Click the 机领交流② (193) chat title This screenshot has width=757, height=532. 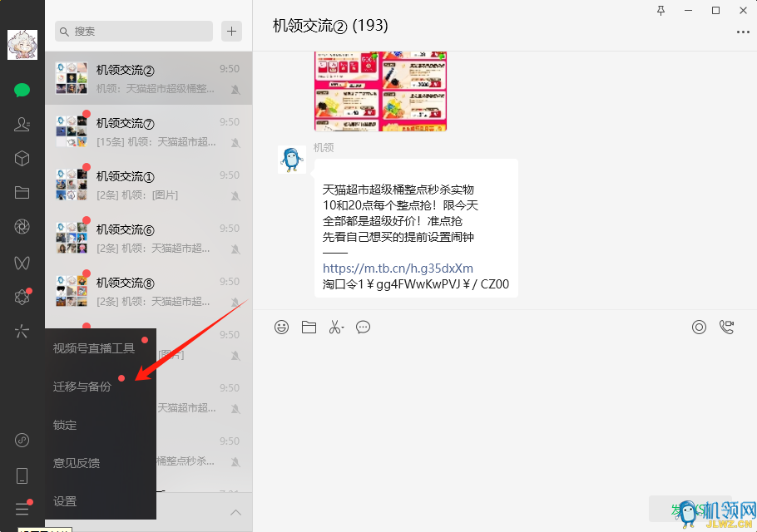click(330, 25)
